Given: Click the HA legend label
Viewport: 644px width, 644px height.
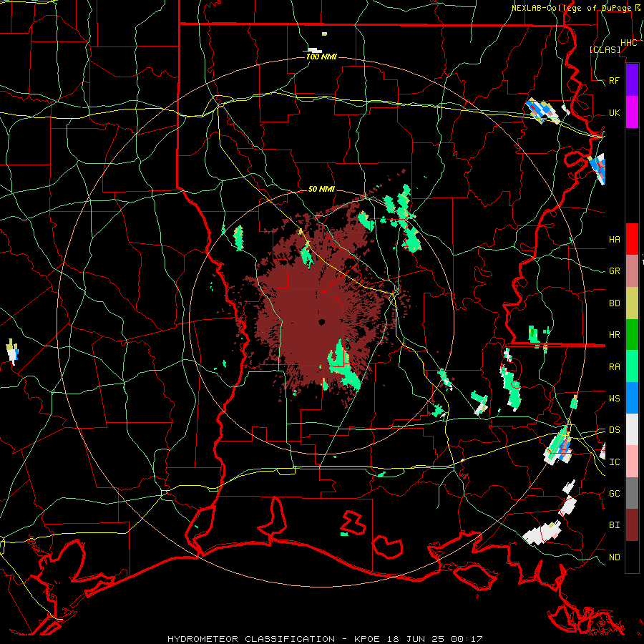Looking at the screenshot, I should [x=615, y=240].
